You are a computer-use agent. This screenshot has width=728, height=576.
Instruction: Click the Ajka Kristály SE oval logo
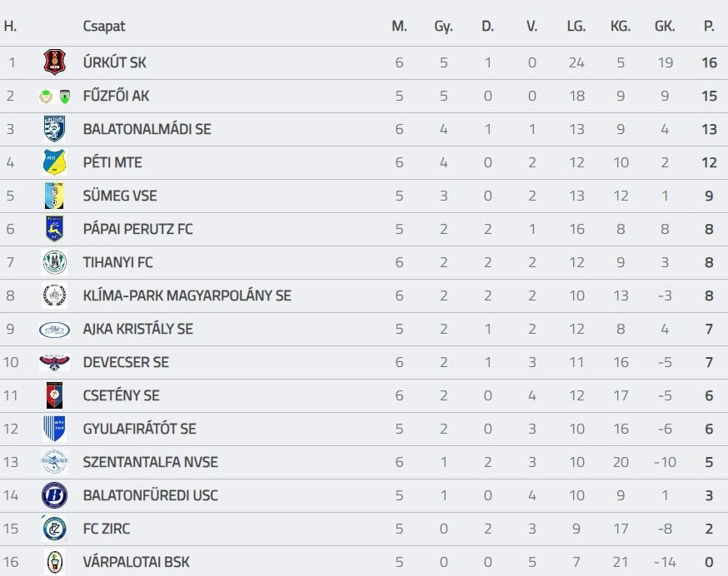(54, 329)
